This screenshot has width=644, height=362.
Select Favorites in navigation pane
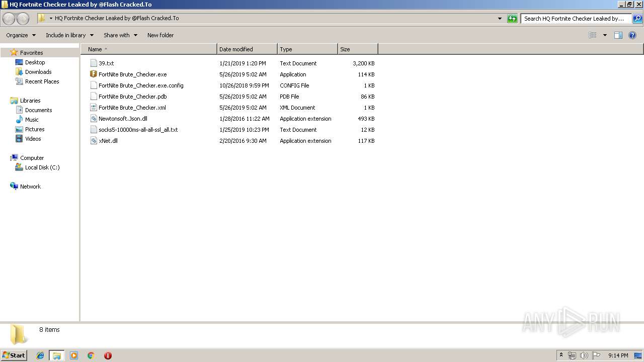click(x=31, y=53)
